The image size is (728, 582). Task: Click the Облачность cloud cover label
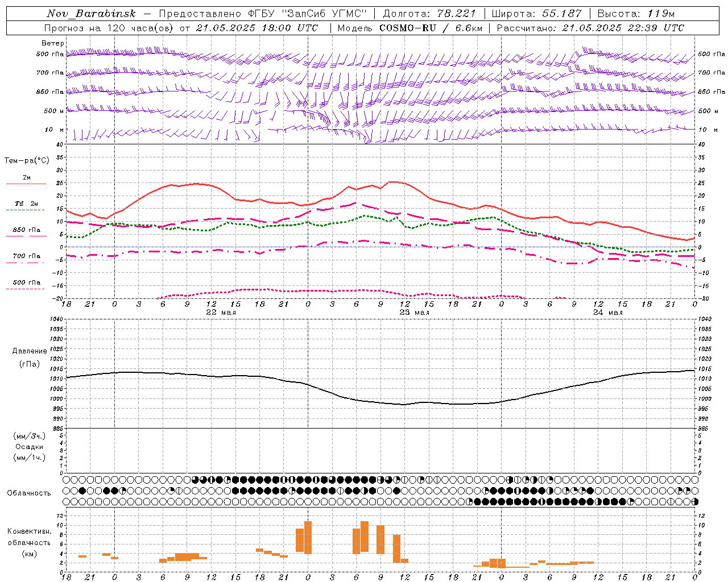29,493
